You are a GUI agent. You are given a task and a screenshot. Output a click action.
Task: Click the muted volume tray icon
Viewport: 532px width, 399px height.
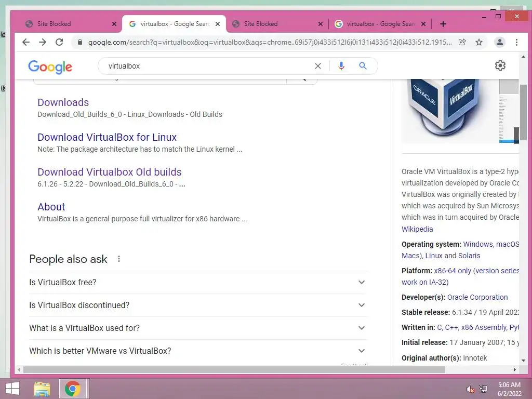[x=470, y=389]
